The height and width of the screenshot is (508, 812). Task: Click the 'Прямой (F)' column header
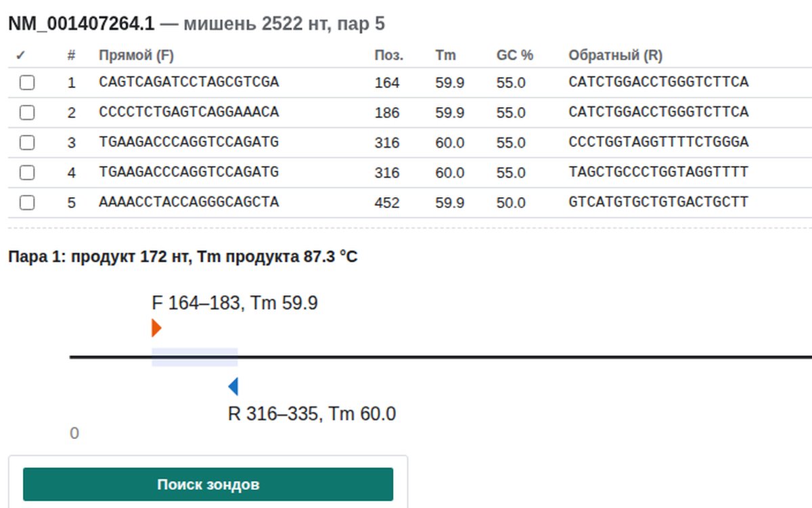pos(136,56)
